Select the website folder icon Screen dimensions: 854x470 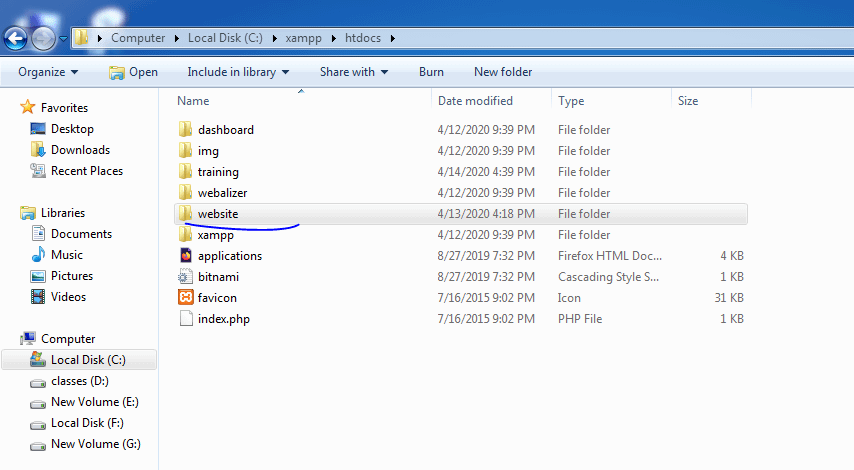point(186,213)
